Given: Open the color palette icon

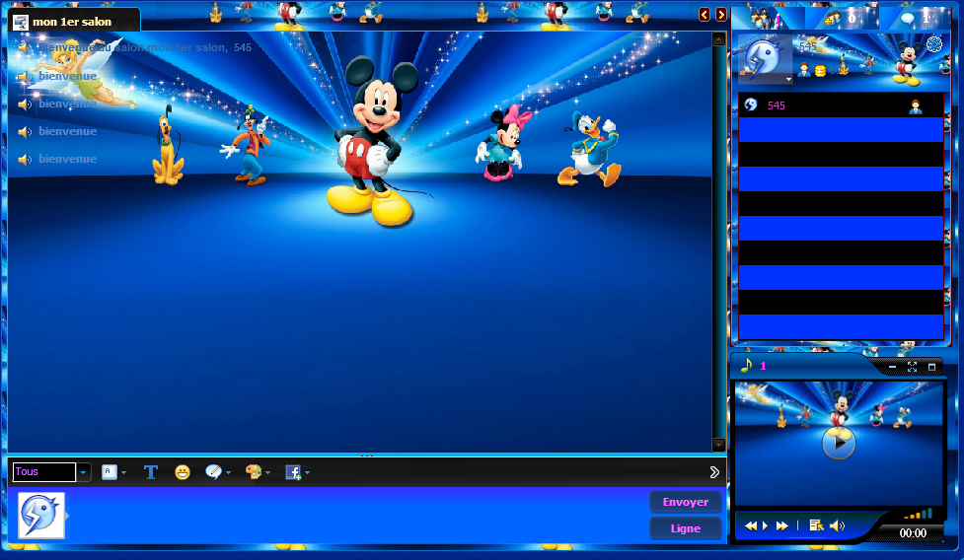Looking at the screenshot, I should 253,471.
